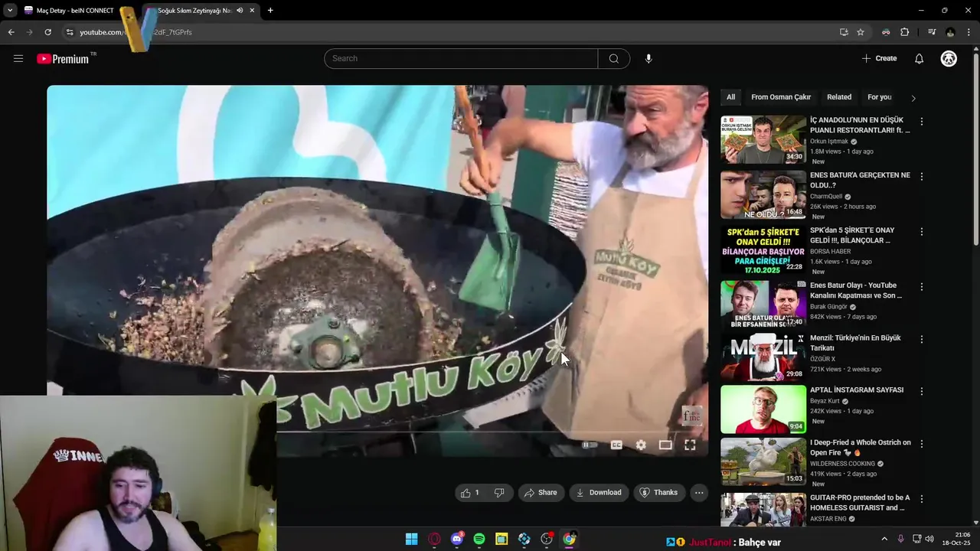
Task: Click the Create button
Action: tap(879, 58)
